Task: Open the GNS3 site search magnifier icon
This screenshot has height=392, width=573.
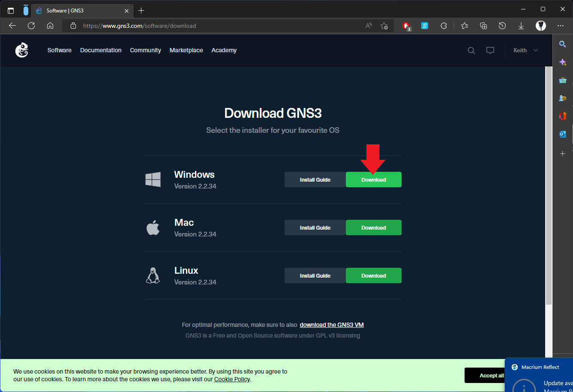Action: (471, 50)
